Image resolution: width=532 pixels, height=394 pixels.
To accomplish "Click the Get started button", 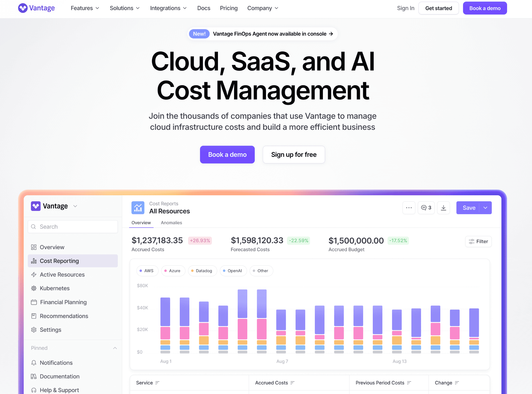I will [438, 8].
